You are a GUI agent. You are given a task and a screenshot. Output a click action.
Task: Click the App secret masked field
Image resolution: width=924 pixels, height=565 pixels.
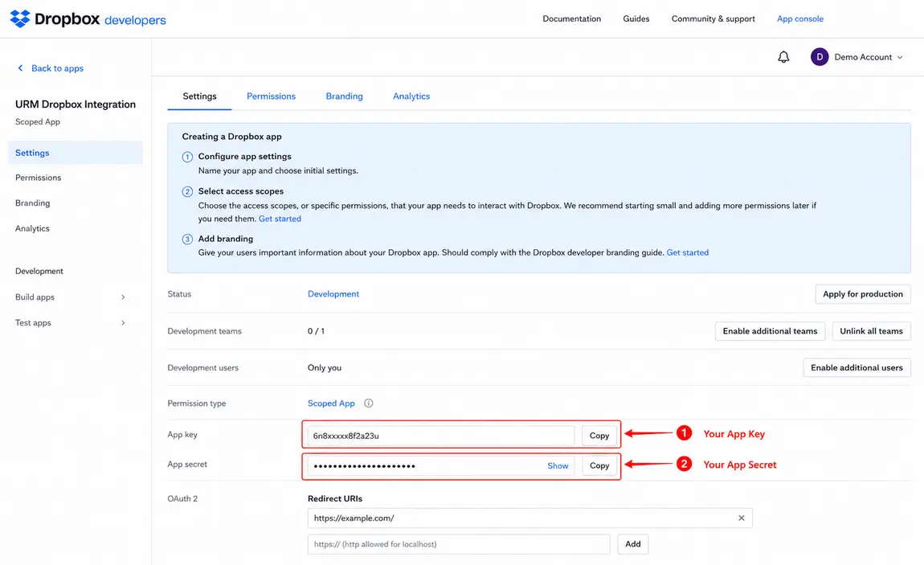[x=441, y=465]
